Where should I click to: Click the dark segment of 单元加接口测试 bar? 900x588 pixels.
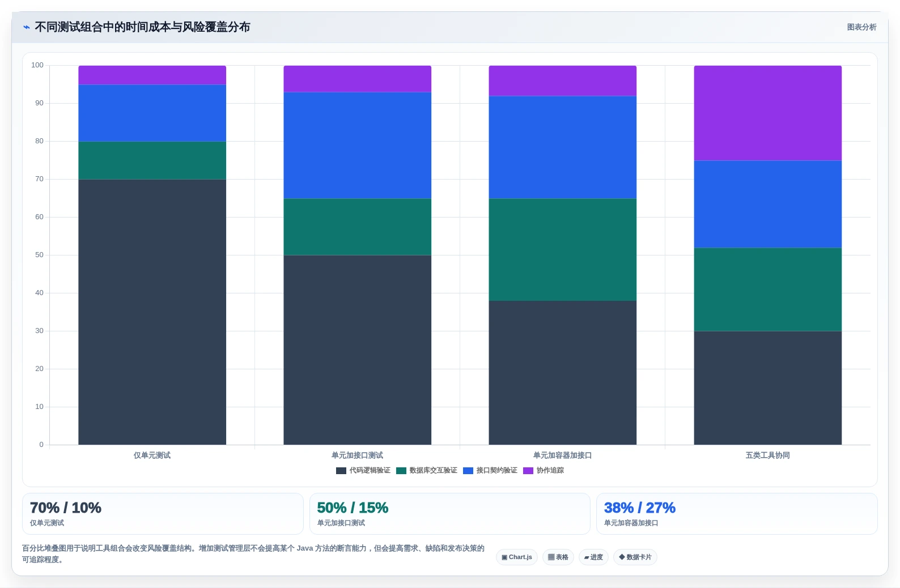tap(358, 350)
